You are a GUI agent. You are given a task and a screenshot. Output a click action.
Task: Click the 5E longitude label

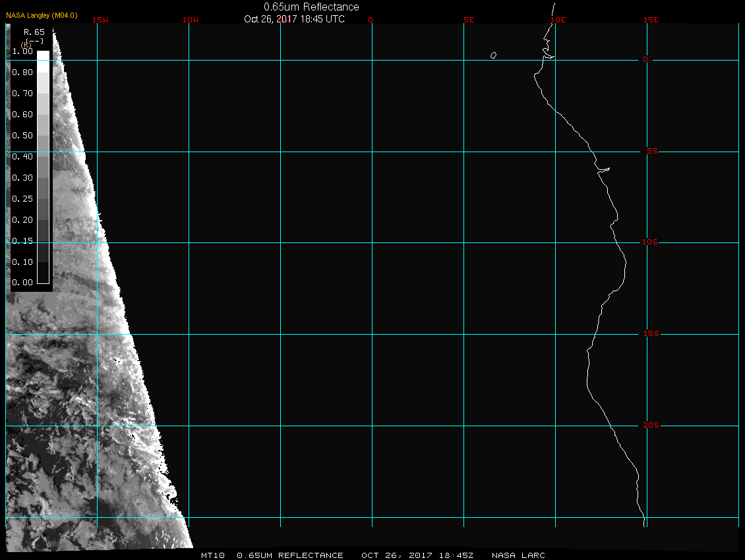(469, 20)
